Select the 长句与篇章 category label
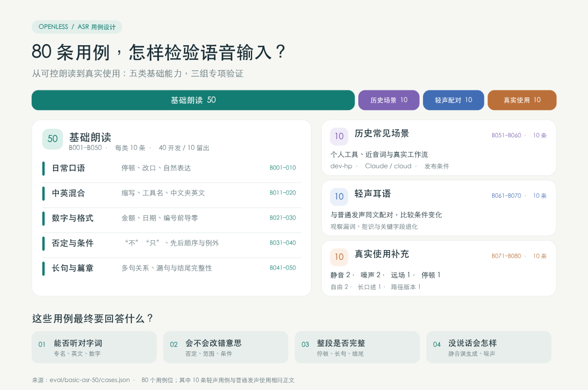 (x=72, y=268)
